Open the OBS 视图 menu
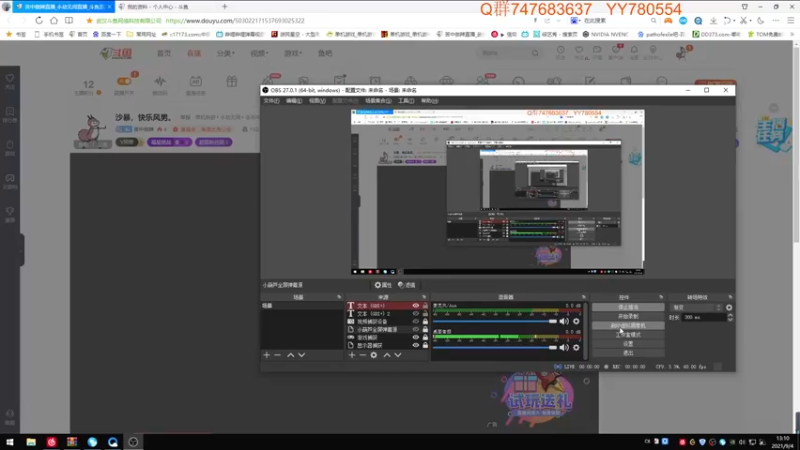The image size is (800, 450). point(317,101)
